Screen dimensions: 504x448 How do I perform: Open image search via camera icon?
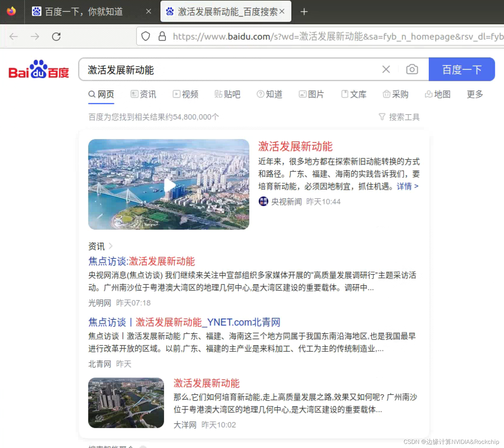(x=412, y=69)
